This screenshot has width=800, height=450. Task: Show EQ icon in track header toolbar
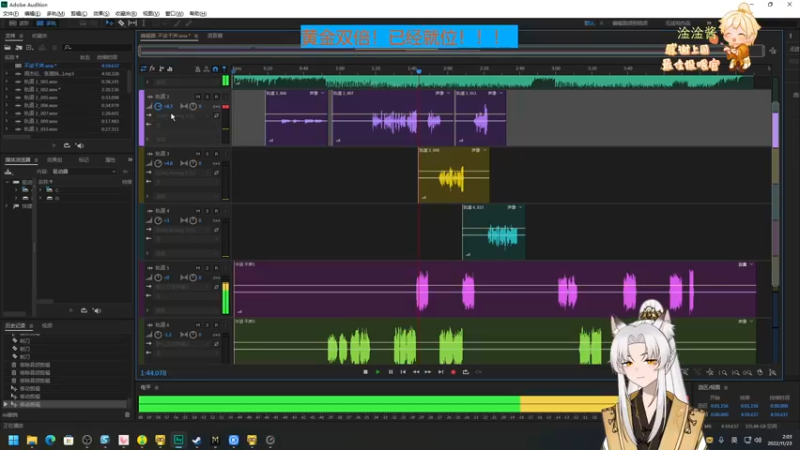point(170,68)
